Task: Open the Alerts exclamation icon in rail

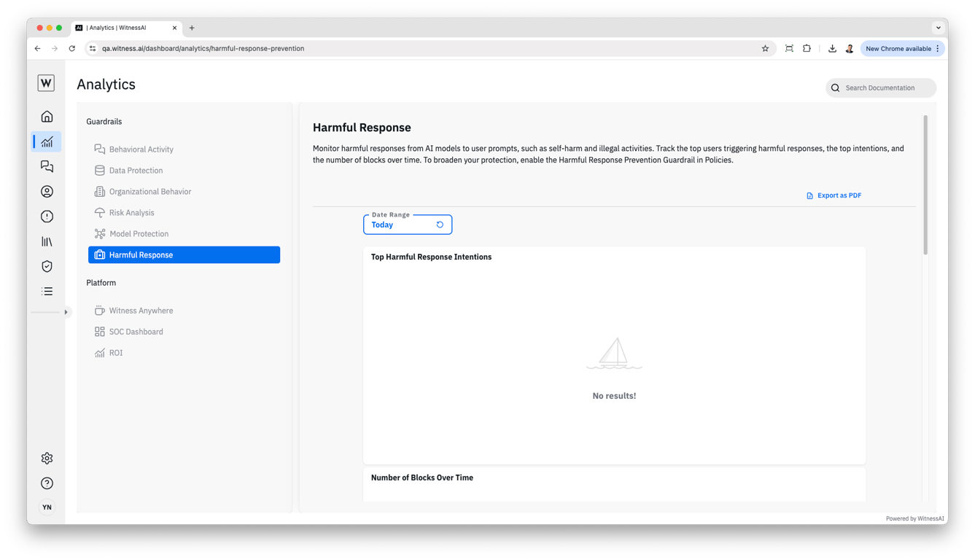Action: [x=47, y=217]
